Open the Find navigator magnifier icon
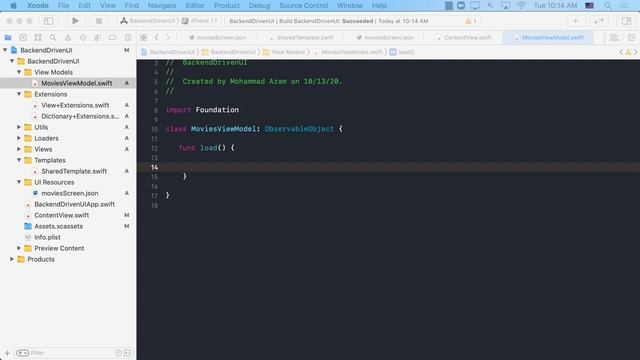Viewport: 640px width, 360px height. click(x=53, y=38)
